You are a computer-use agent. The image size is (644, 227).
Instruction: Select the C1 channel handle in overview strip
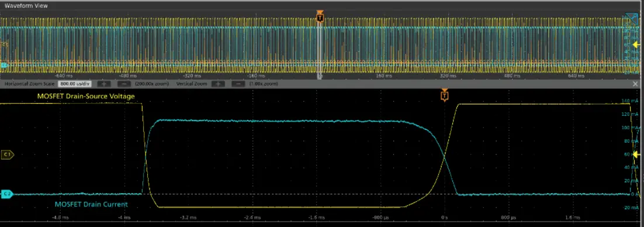point(4,44)
